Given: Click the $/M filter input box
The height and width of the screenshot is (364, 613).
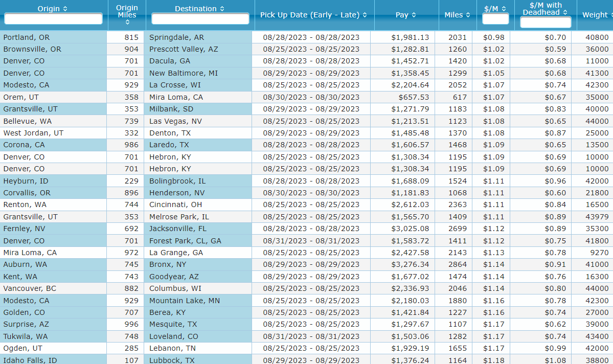Looking at the screenshot, I should click(495, 19).
